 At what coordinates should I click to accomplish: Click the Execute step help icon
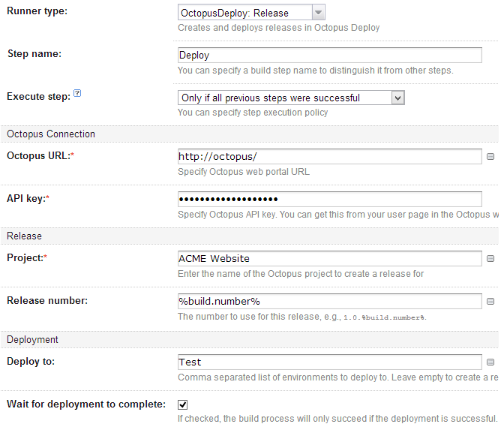point(77,95)
